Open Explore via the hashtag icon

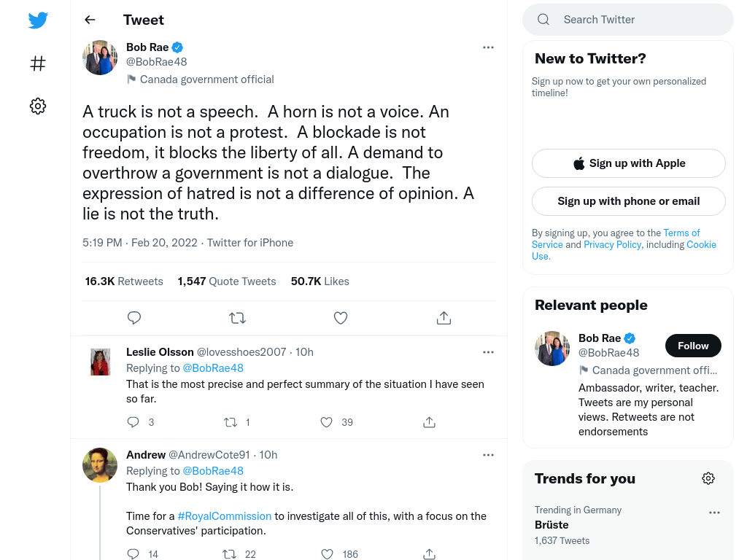[x=38, y=63]
